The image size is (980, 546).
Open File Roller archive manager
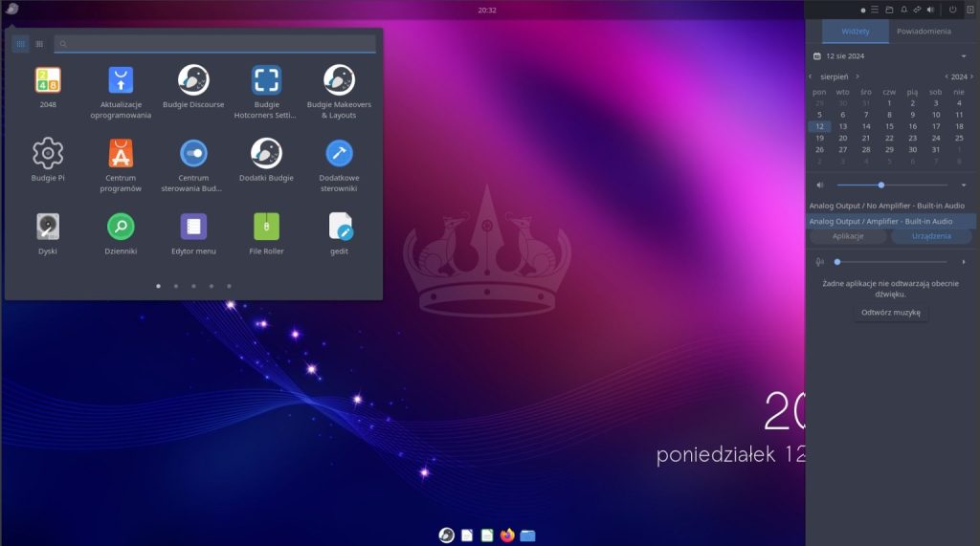(x=266, y=233)
